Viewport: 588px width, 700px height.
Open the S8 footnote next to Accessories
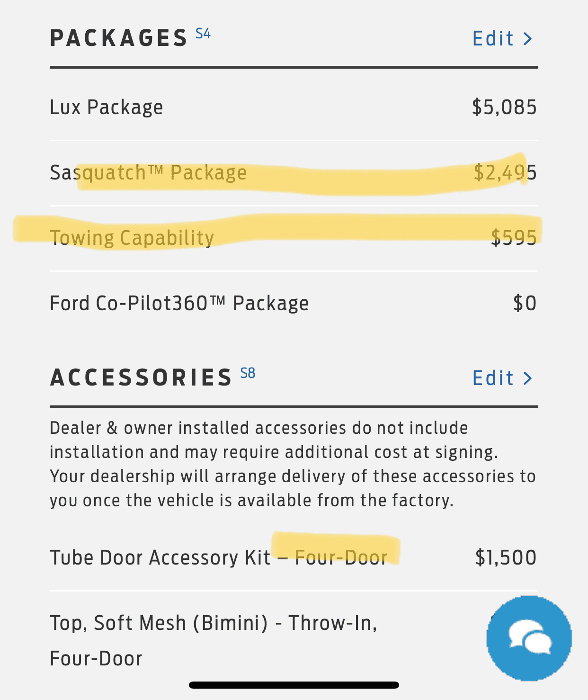[248, 373]
